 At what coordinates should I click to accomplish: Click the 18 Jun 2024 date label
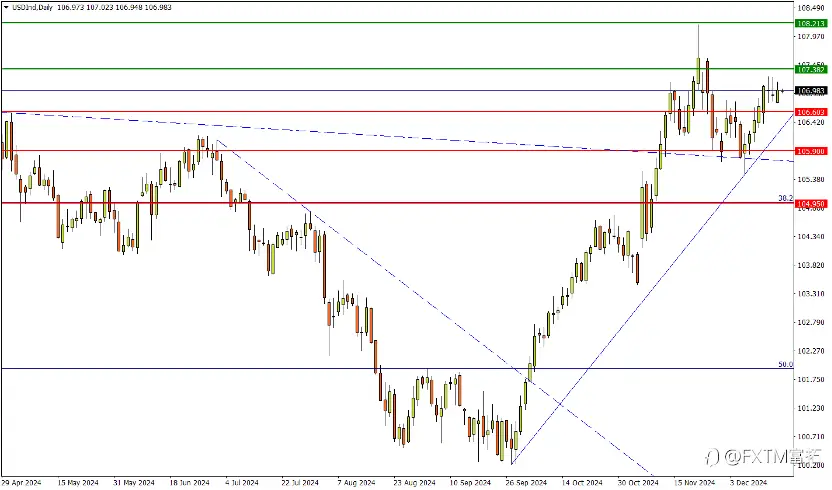click(x=189, y=483)
